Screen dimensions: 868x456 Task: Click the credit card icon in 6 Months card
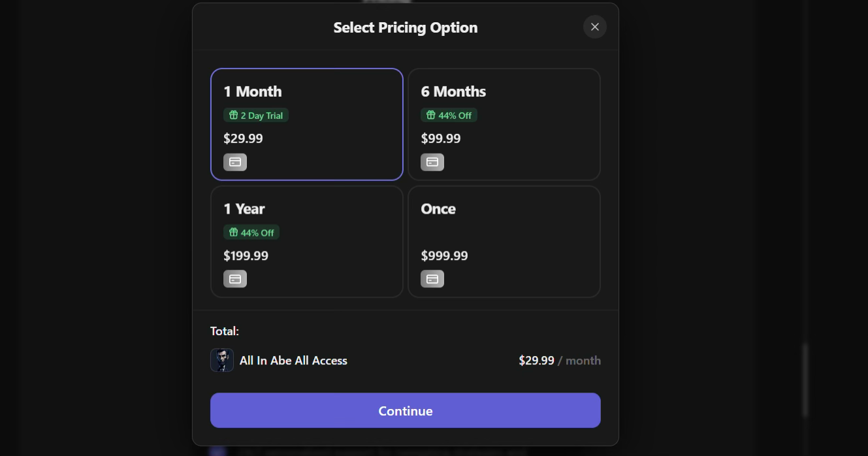click(432, 161)
